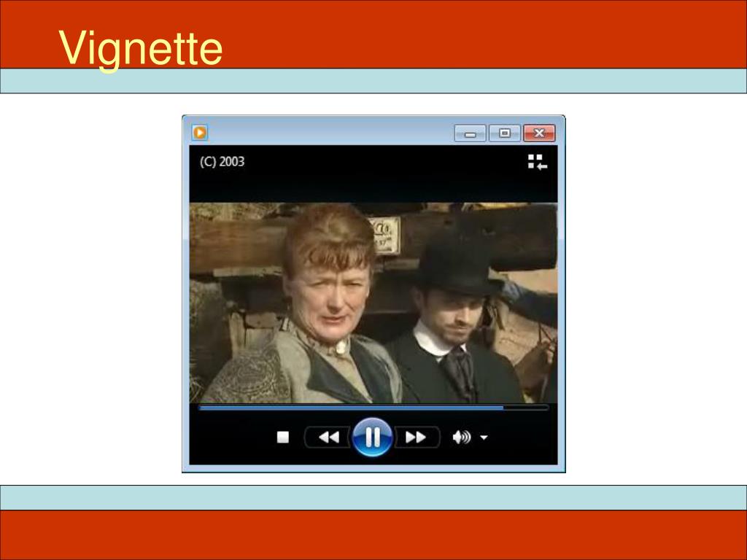The width and height of the screenshot is (747, 560).
Task: Click the video frame area
Action: 373,303
